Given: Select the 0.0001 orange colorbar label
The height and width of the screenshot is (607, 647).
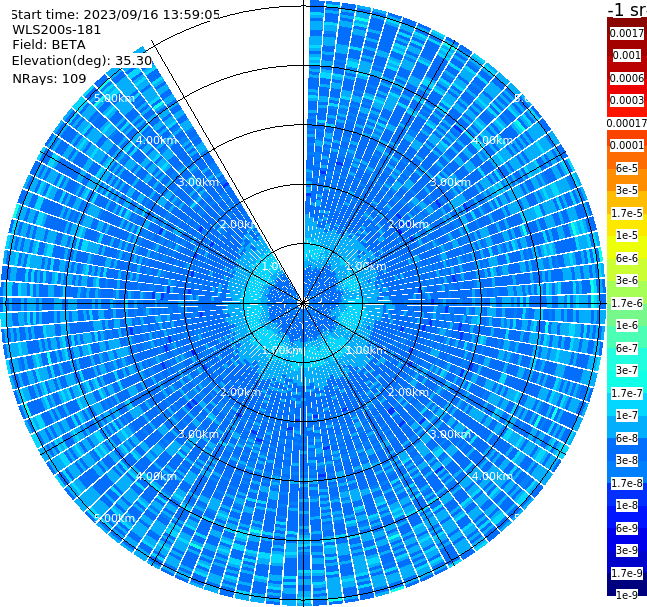Looking at the screenshot, I should point(627,145).
